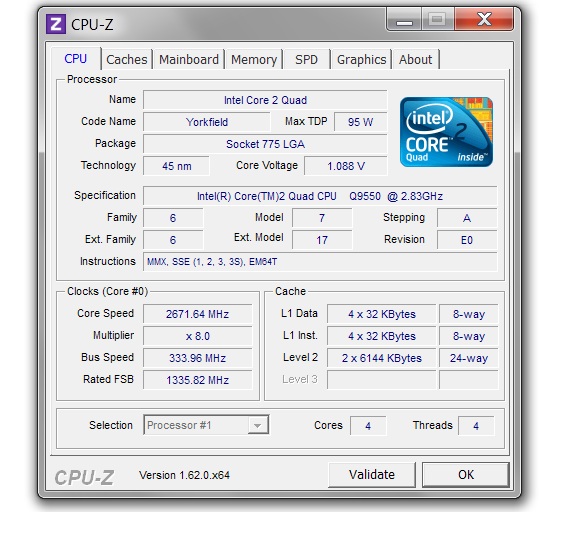
Task: Click the L1 Data 8-way associativity
Action: click(469, 314)
